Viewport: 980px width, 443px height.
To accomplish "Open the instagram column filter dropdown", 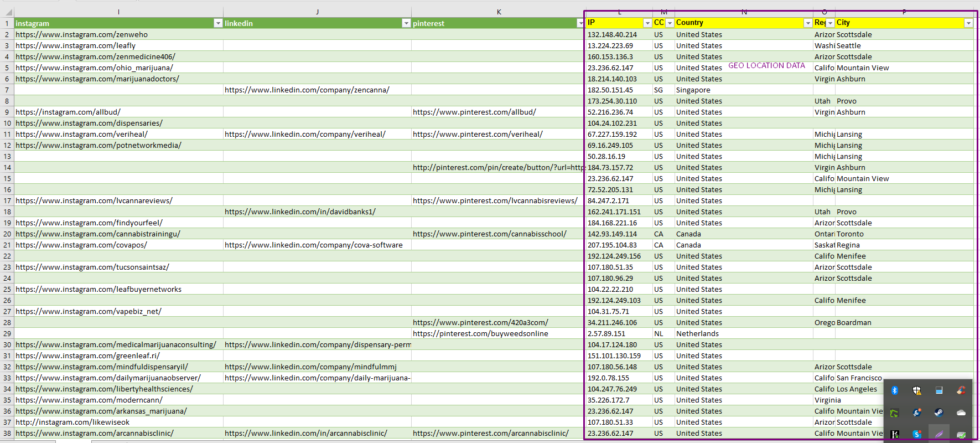I will click(x=218, y=23).
